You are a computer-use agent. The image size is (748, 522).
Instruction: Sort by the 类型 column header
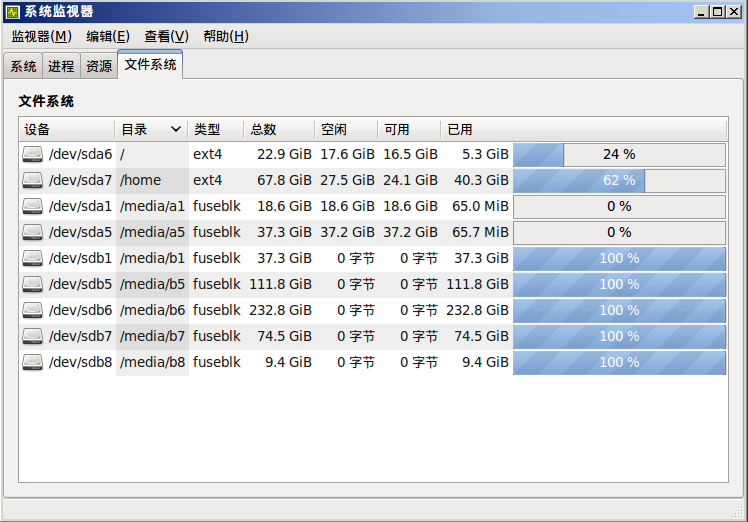216,129
